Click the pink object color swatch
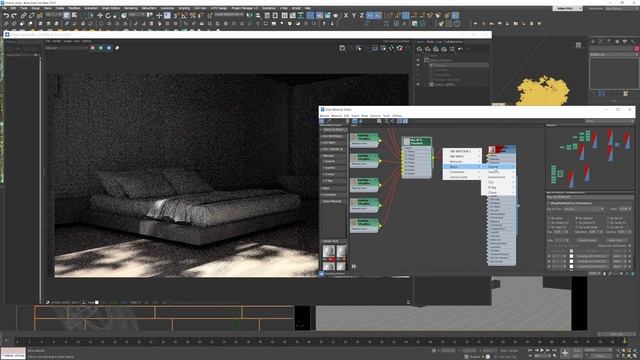The image size is (640, 360). click(636, 48)
